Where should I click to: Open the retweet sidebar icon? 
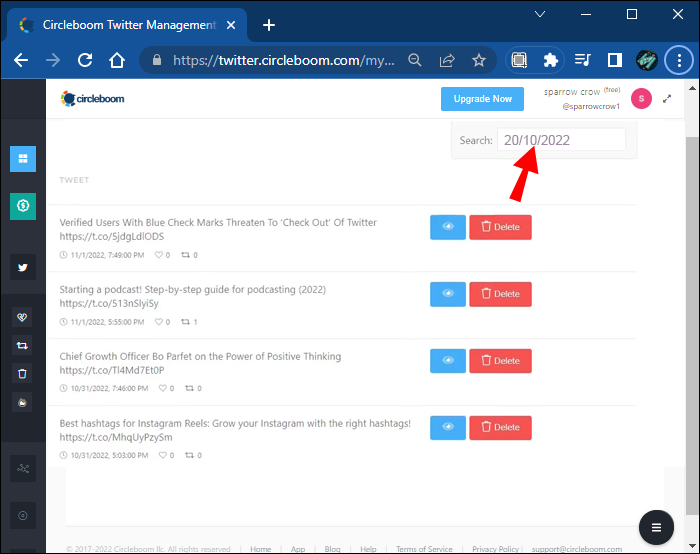22,346
